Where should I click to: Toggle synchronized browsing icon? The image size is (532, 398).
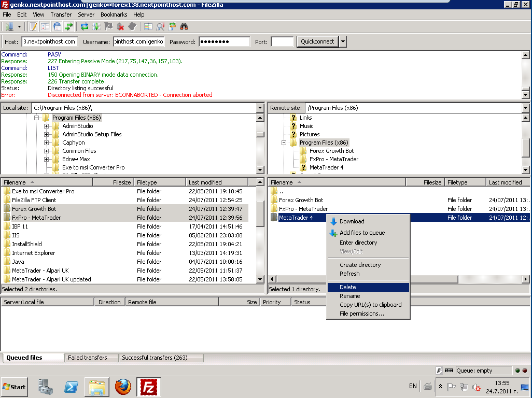point(172,26)
